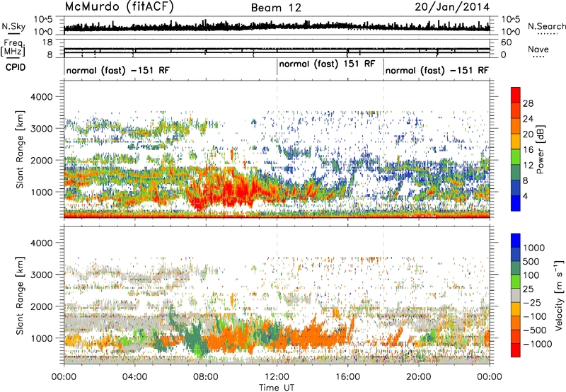Select the 18 tick on frequency axis
The height and width of the screenshot is (392, 566).
pyautogui.click(x=47, y=42)
